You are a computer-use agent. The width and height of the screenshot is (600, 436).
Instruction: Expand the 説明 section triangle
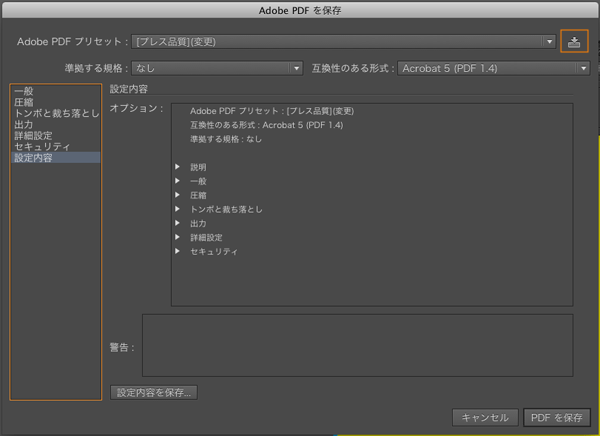(178, 167)
